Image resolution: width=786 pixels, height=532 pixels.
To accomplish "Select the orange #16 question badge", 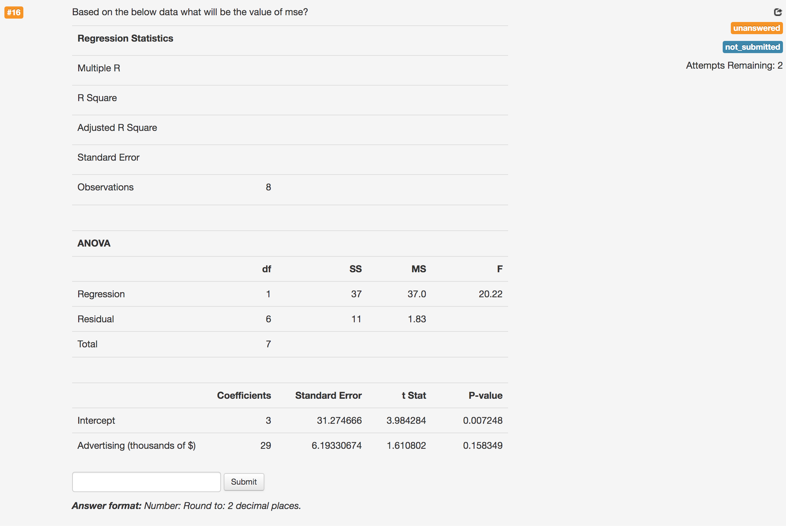I will (x=14, y=13).
